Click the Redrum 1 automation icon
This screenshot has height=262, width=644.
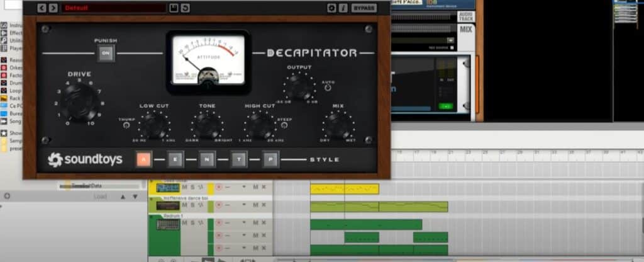pyautogui.click(x=201, y=222)
